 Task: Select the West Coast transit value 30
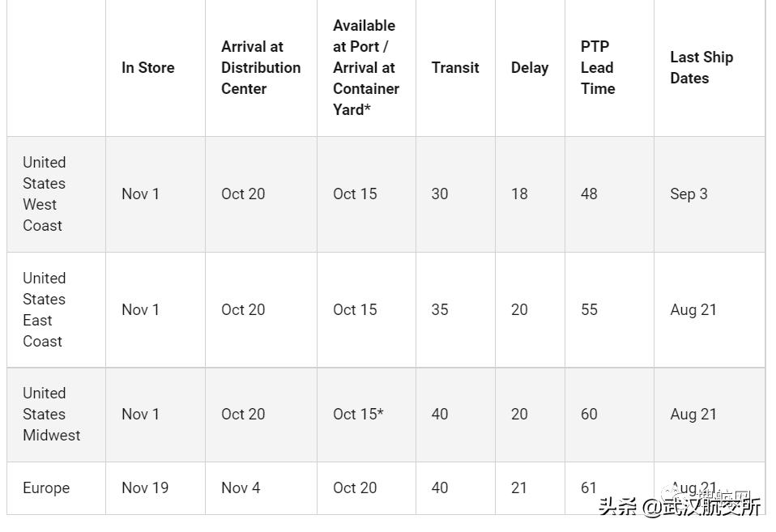click(440, 194)
